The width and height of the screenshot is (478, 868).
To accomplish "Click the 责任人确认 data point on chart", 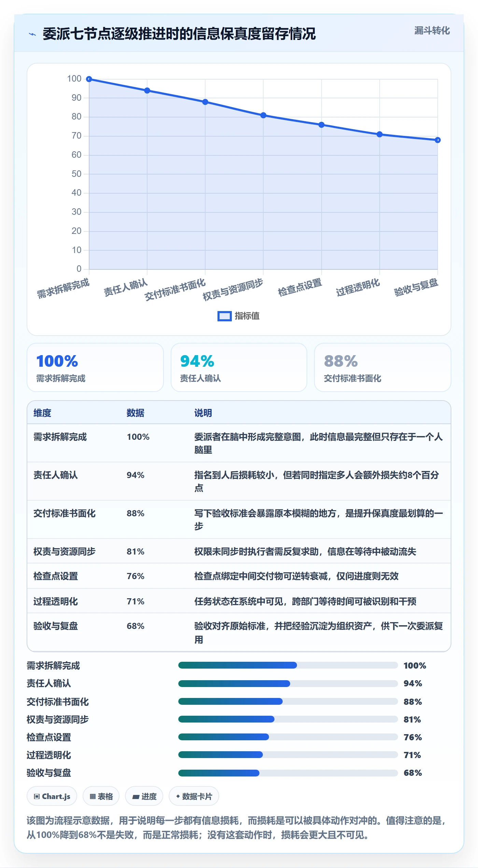I will (x=147, y=90).
